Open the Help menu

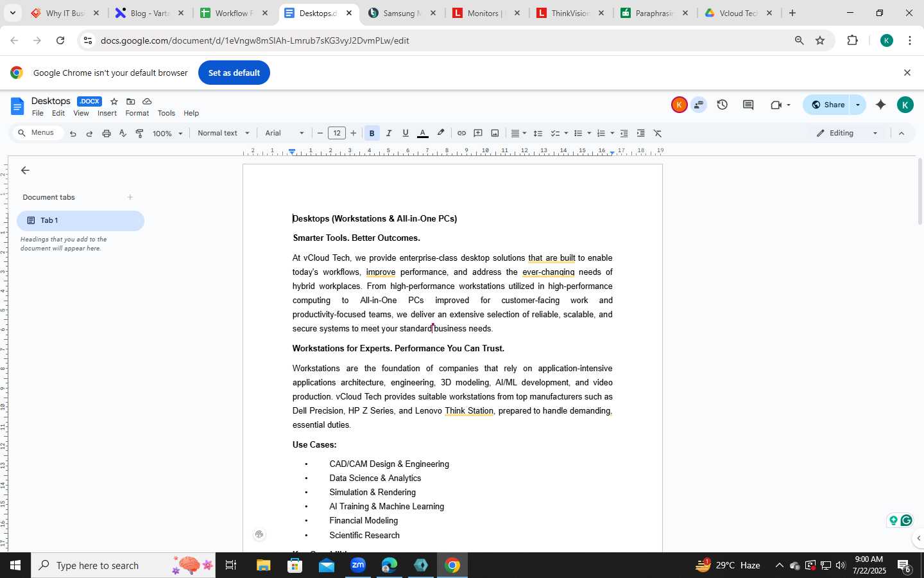pyautogui.click(x=191, y=114)
